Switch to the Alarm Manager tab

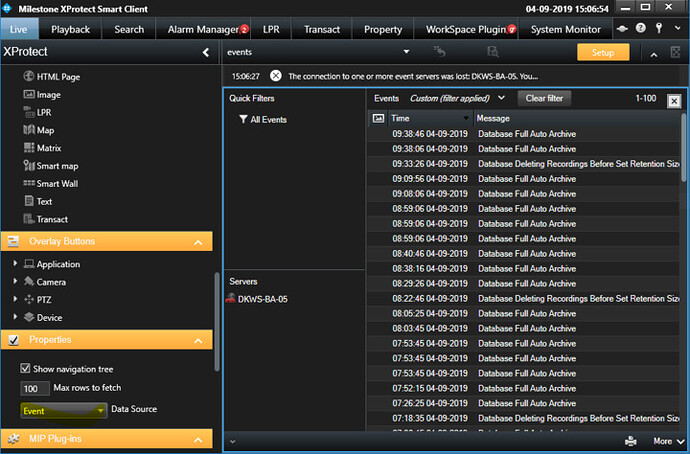(203, 30)
